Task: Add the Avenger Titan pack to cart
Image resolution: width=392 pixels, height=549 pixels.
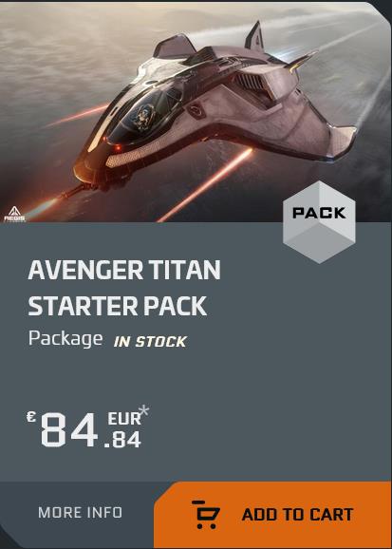Action: pos(272,515)
